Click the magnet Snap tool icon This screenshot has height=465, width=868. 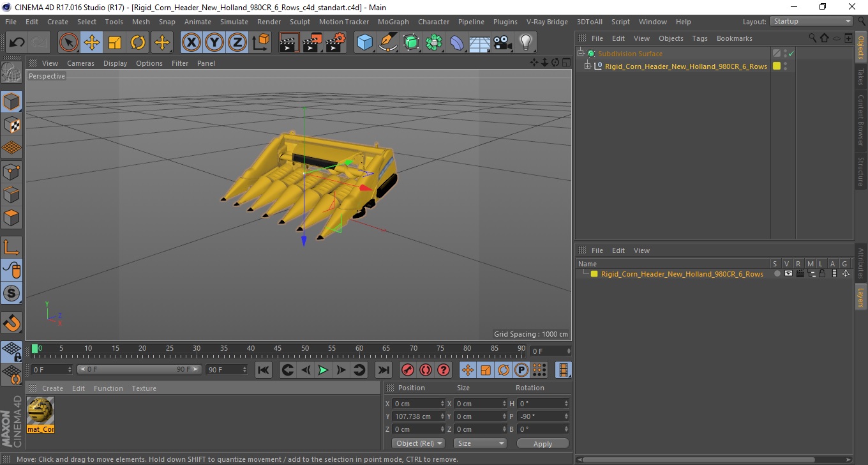click(x=11, y=323)
